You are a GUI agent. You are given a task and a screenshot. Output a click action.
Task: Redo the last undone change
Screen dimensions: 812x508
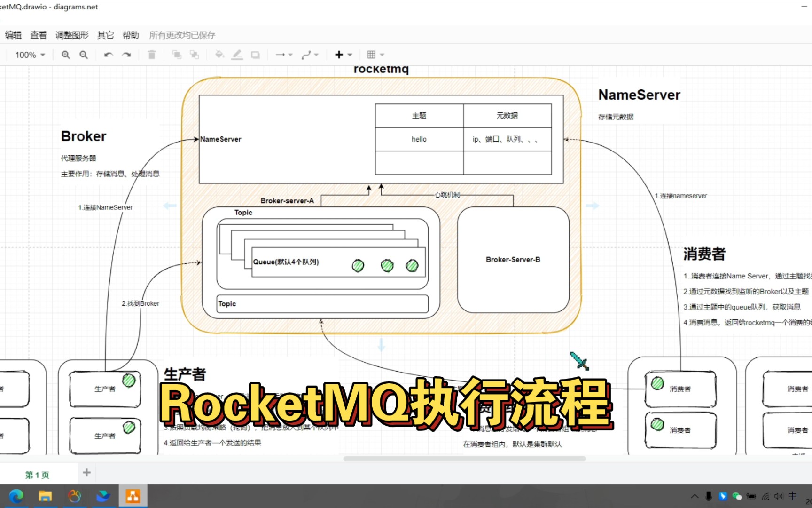126,55
